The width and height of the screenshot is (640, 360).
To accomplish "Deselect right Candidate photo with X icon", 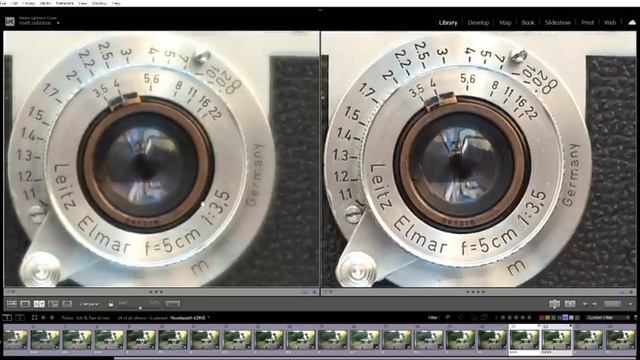I will coord(632,292).
